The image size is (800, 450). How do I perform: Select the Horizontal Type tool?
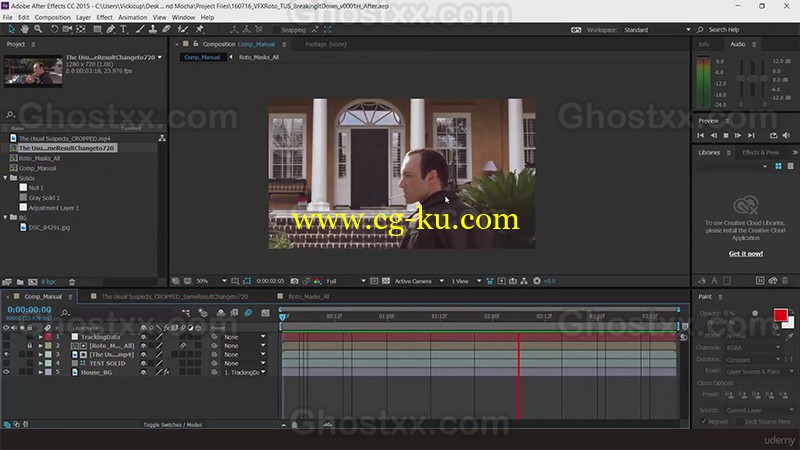pyautogui.click(x=123, y=30)
